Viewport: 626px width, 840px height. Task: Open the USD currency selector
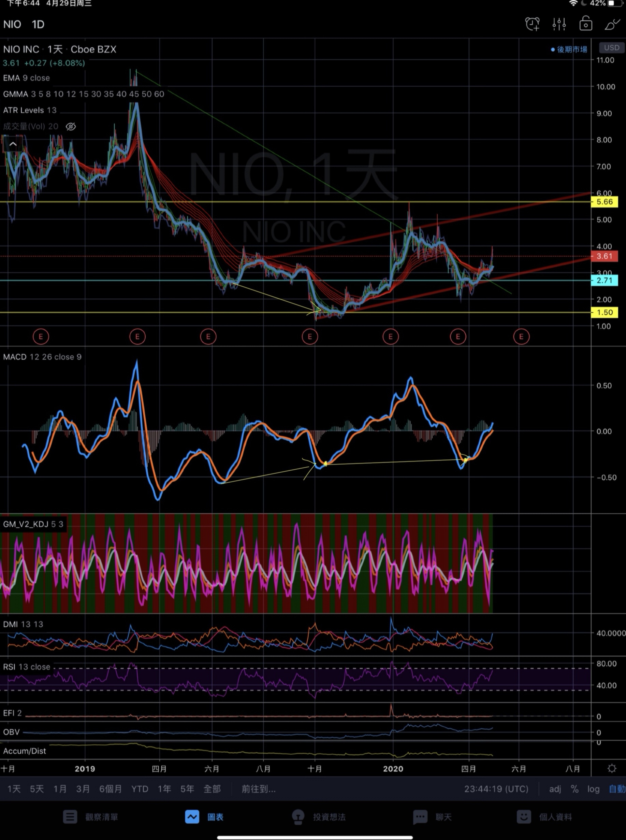click(x=612, y=48)
